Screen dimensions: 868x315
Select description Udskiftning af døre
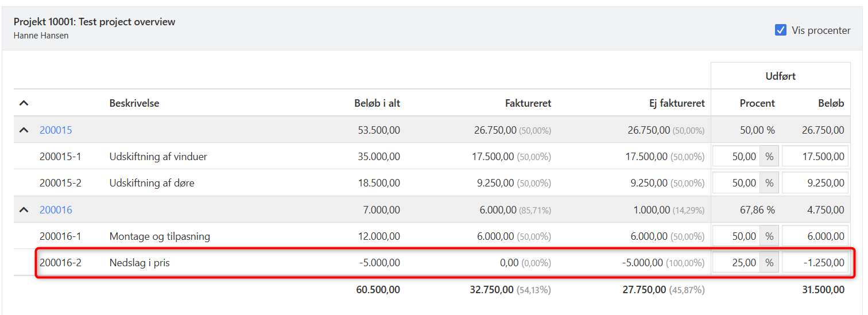coord(152,183)
